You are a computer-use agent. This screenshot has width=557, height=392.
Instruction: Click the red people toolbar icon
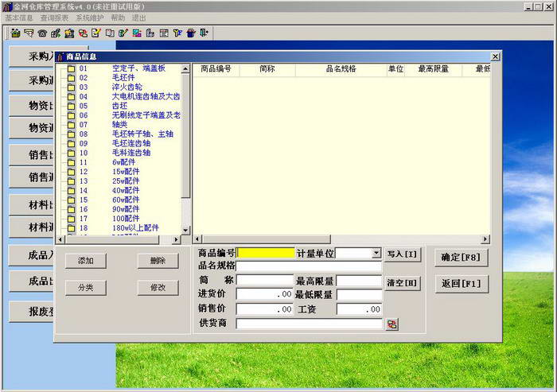pos(83,33)
